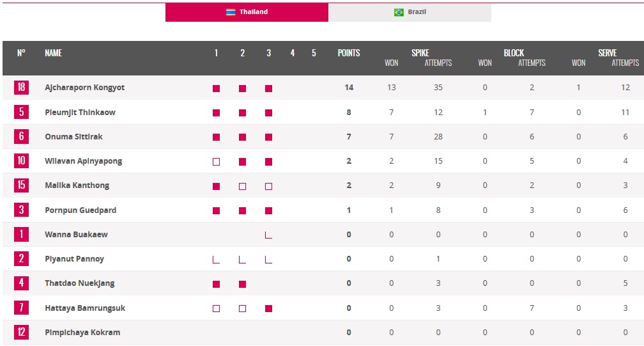Click jersey number 5 badge
Image resolution: width=644 pixels, height=346 pixels.
tap(21, 112)
